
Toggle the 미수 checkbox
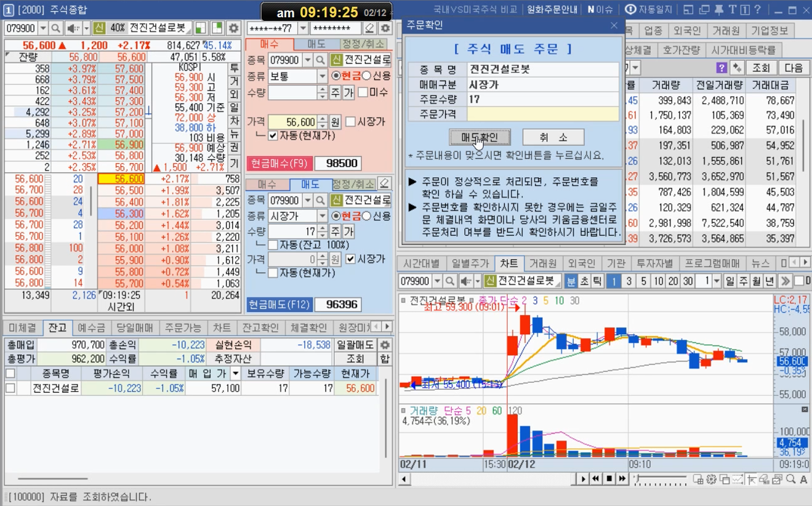click(363, 92)
